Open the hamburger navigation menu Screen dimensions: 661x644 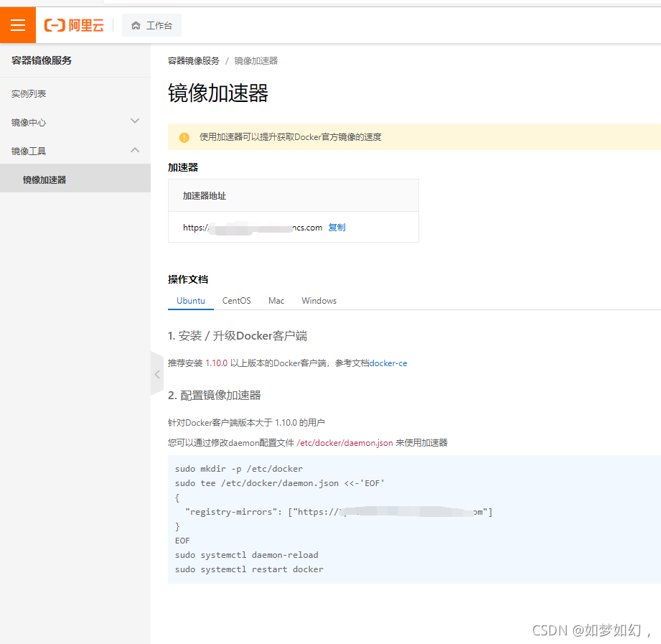[x=18, y=24]
